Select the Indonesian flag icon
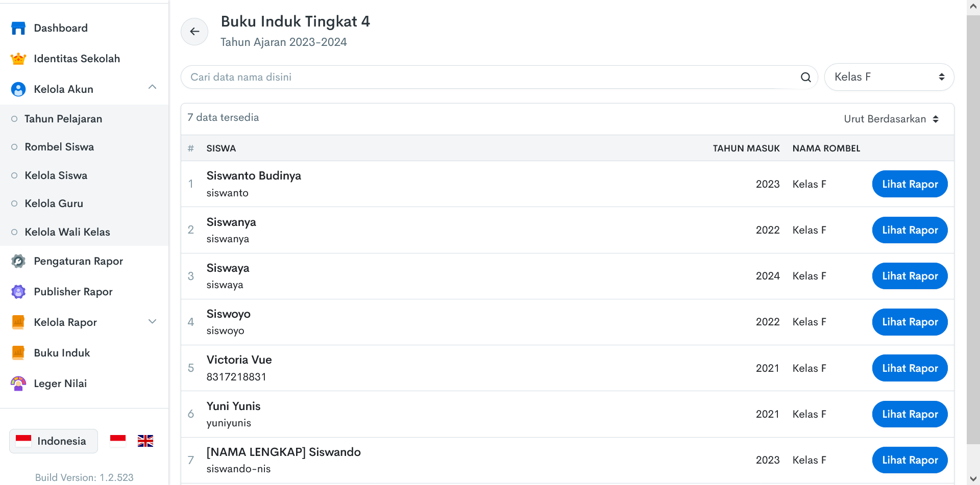Screen dimensions: 980x485 118,441
